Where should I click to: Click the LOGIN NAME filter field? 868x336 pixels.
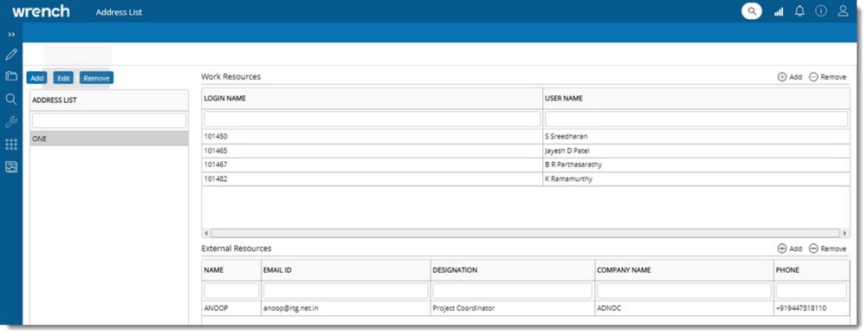coord(372,119)
